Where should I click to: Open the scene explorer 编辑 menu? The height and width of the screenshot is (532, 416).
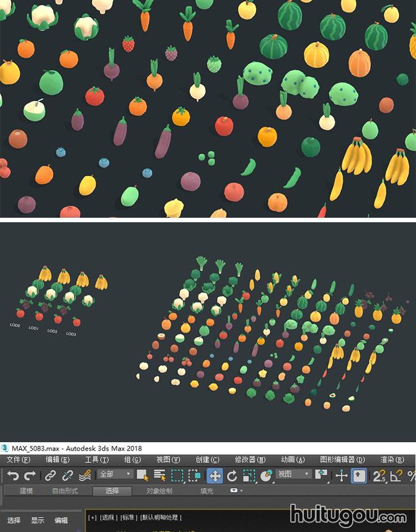pyautogui.click(x=61, y=520)
